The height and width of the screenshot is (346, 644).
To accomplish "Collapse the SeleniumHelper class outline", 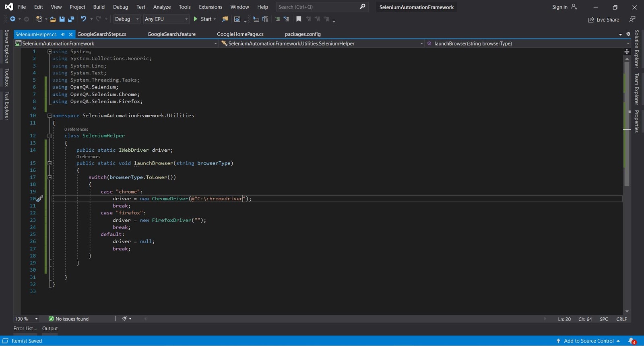I will tap(50, 136).
